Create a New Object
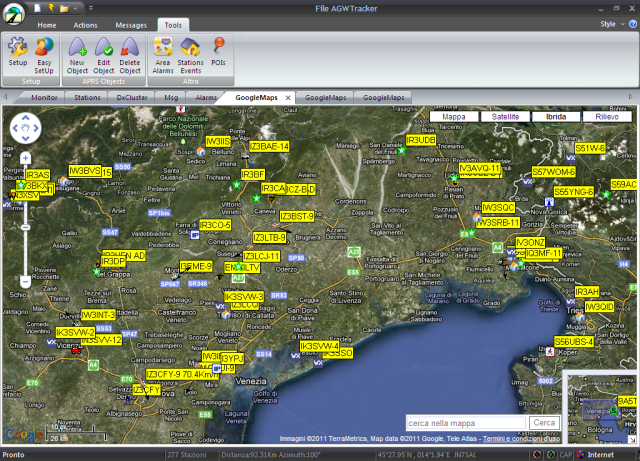Image resolution: width=640 pixels, height=461 pixels. pyautogui.click(x=77, y=55)
